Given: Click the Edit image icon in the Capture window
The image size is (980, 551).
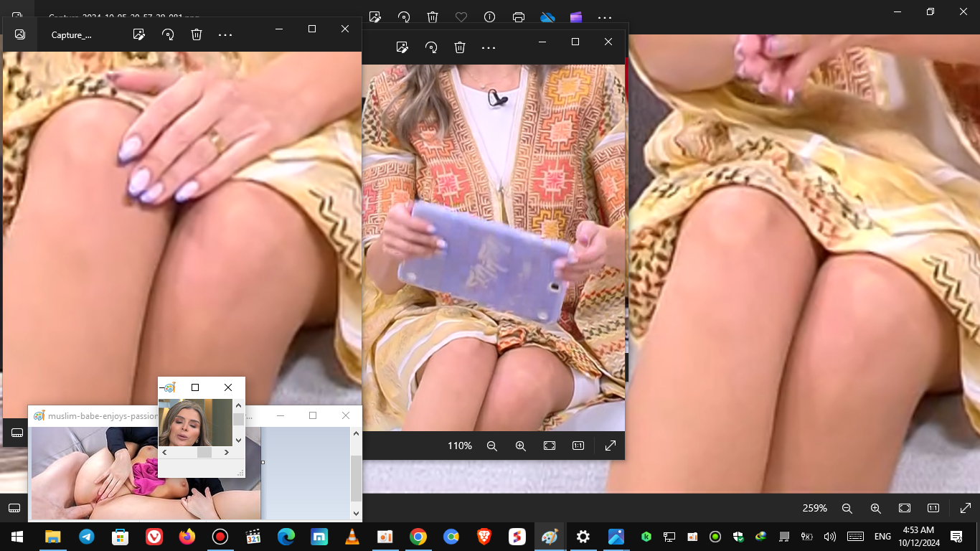Looking at the screenshot, I should 139,34.
